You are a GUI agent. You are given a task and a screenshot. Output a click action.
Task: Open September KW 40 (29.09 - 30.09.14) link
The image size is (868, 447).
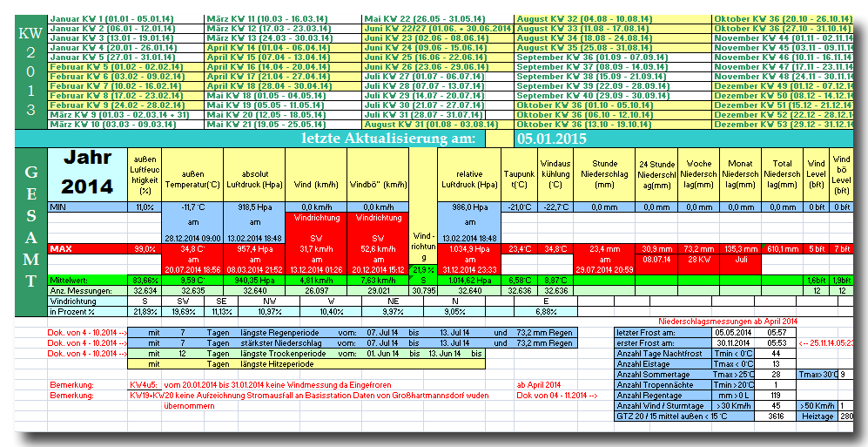point(592,96)
